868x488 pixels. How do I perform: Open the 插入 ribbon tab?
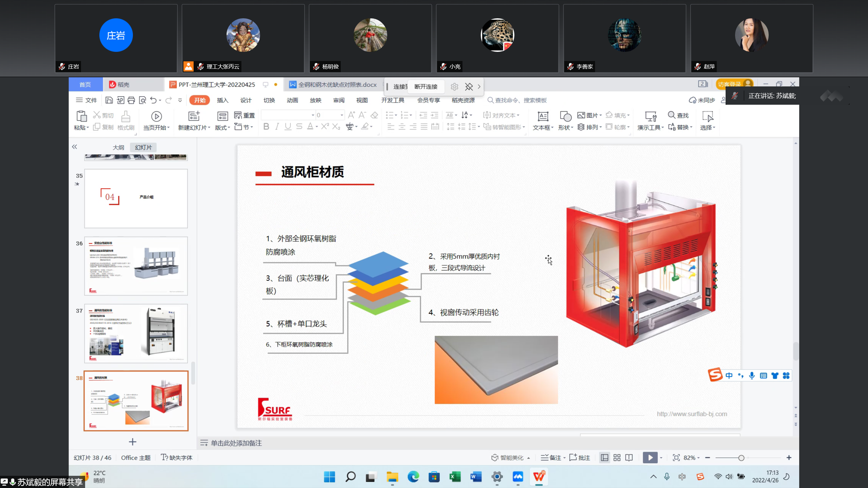[x=222, y=100]
